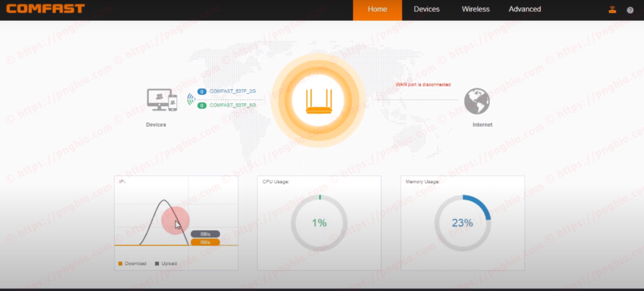
Task: Click the wireless signal waves icon
Action: (191, 99)
